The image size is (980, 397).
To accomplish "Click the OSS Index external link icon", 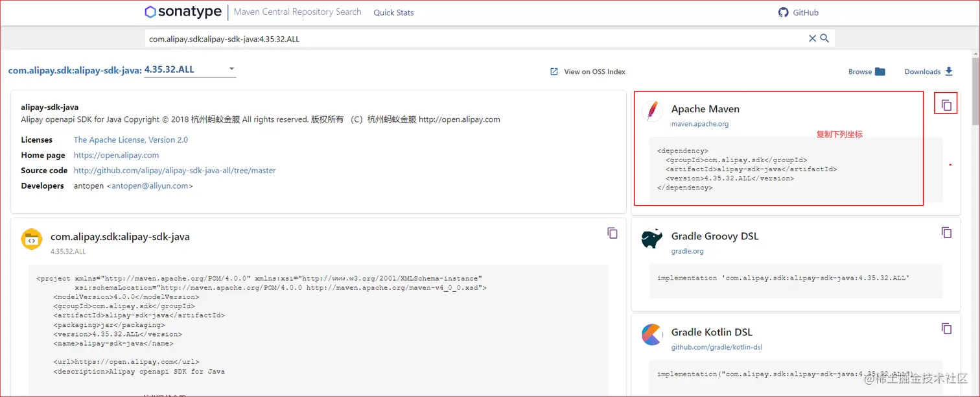I will coord(554,71).
